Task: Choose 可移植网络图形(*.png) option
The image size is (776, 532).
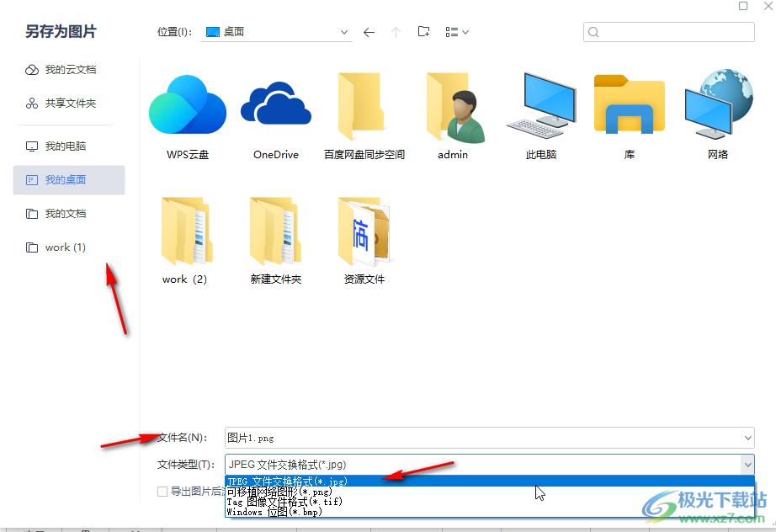Action: (x=490, y=492)
